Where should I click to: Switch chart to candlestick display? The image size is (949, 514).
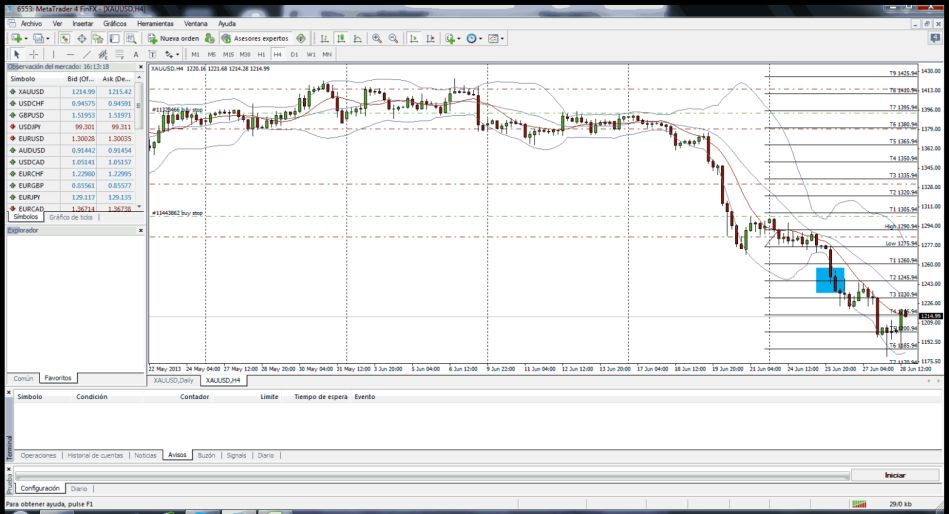point(342,38)
